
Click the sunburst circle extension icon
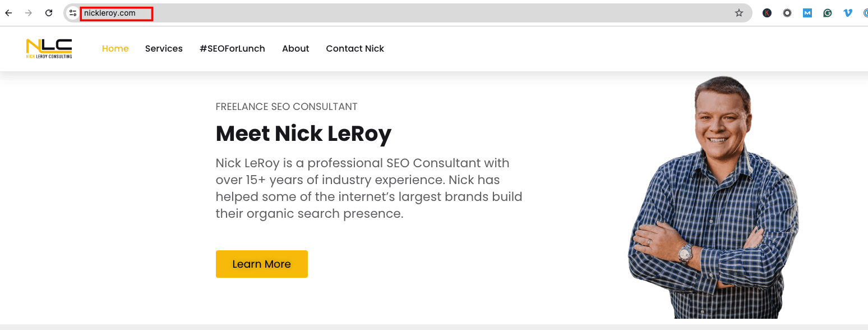(x=787, y=13)
